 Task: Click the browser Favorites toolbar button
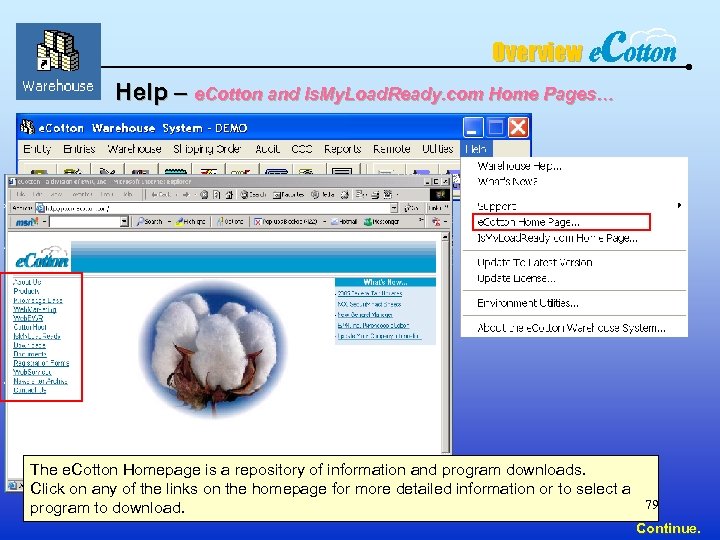[x=288, y=195]
